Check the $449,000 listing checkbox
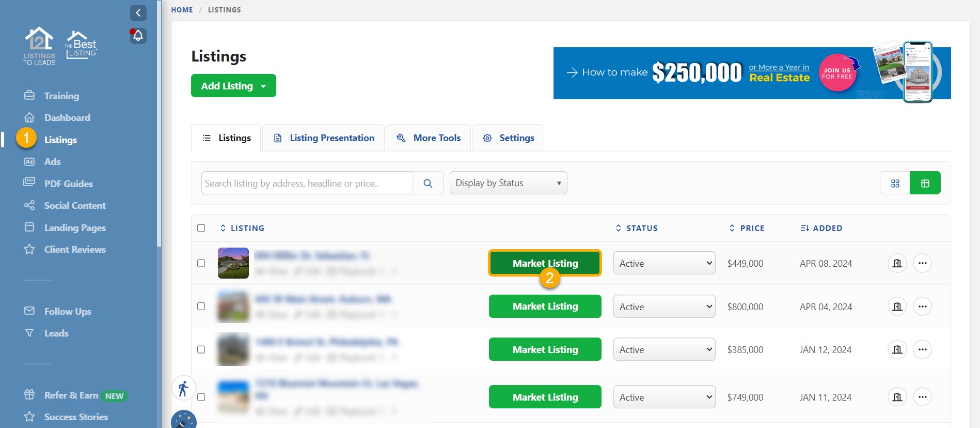The image size is (980, 428). 201,263
